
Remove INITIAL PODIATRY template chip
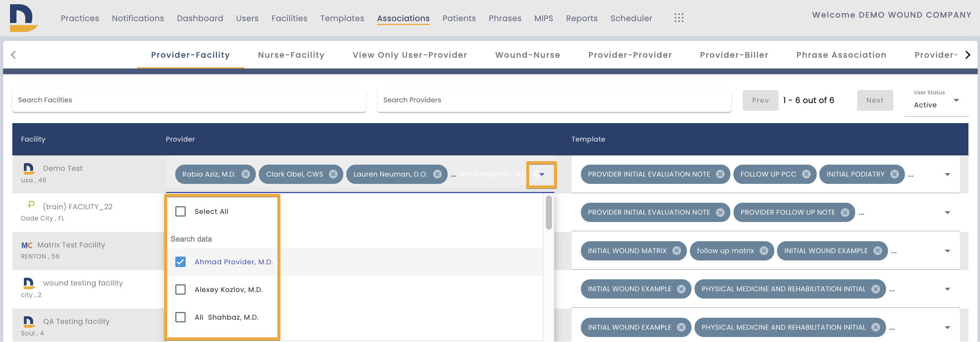894,174
